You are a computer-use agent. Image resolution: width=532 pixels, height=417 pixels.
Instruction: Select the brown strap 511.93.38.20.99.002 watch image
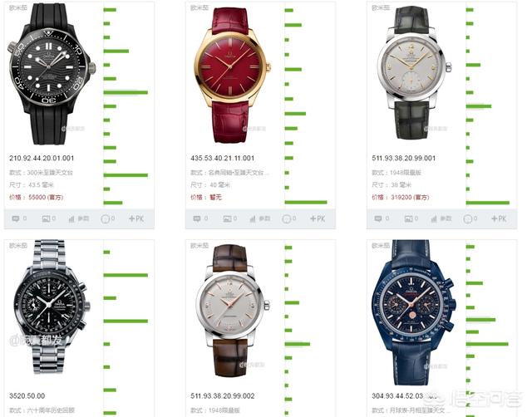click(x=232, y=311)
